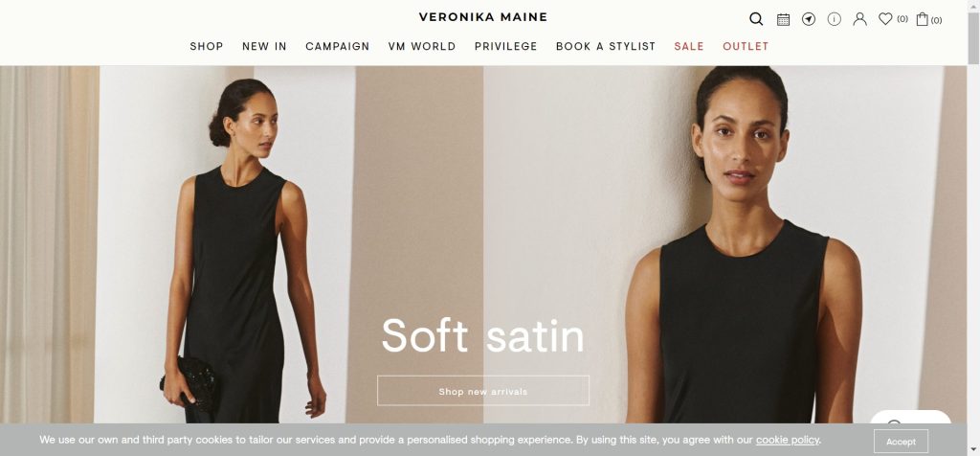This screenshot has height=456, width=980.
Task: Open the SHOP menu
Action: click(207, 46)
